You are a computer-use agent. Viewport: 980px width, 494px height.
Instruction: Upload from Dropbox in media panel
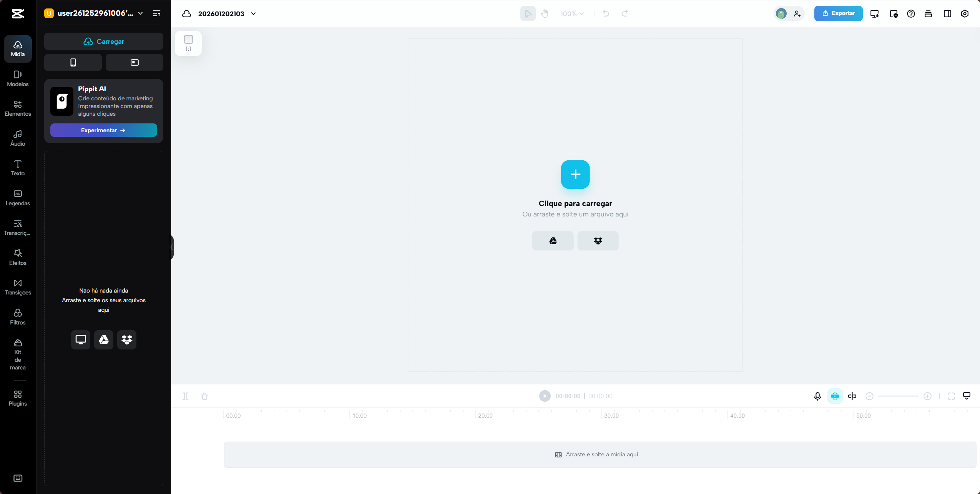tap(127, 339)
